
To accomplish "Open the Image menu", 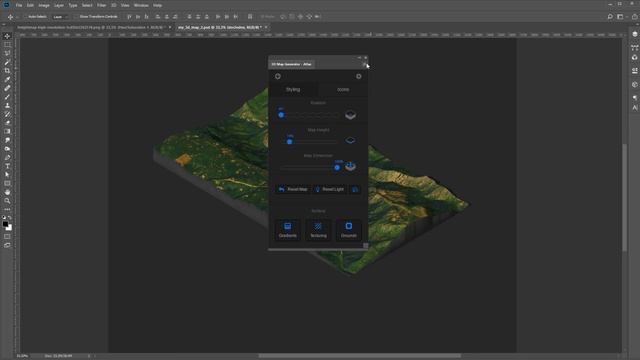I will pyautogui.click(x=44, y=5).
